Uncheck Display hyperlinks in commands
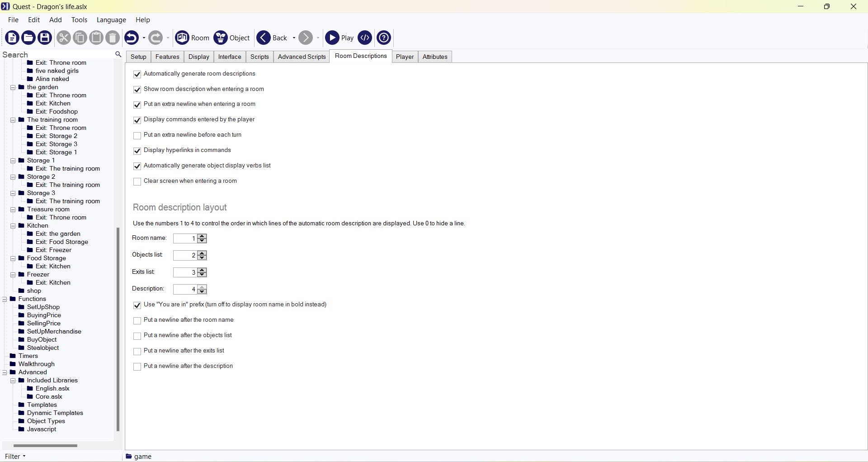This screenshot has height=462, width=868. click(137, 151)
